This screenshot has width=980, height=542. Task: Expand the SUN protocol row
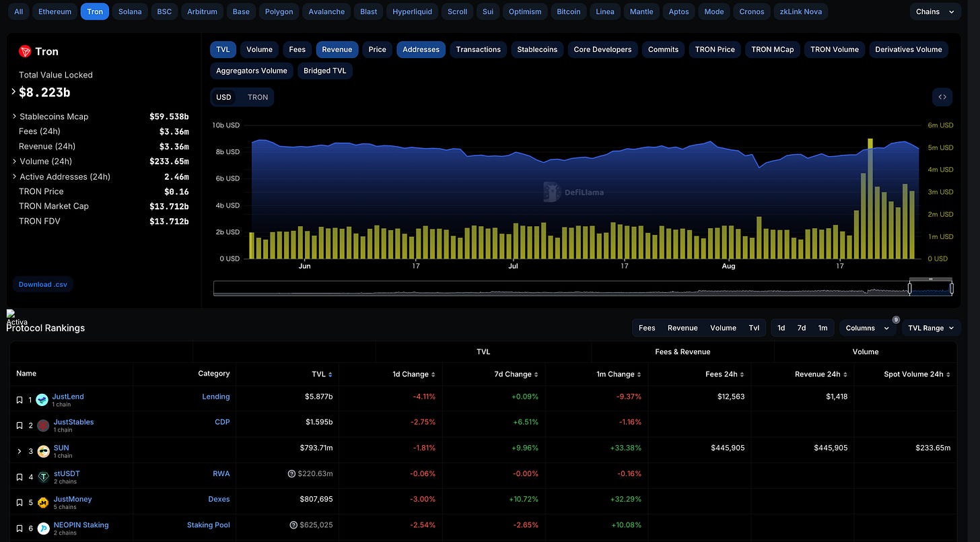[x=20, y=451]
